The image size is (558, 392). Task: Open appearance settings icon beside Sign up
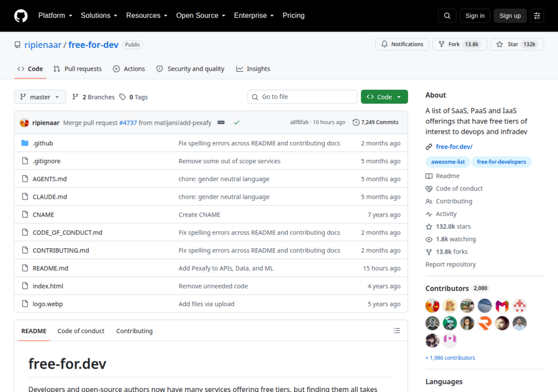pos(537,16)
